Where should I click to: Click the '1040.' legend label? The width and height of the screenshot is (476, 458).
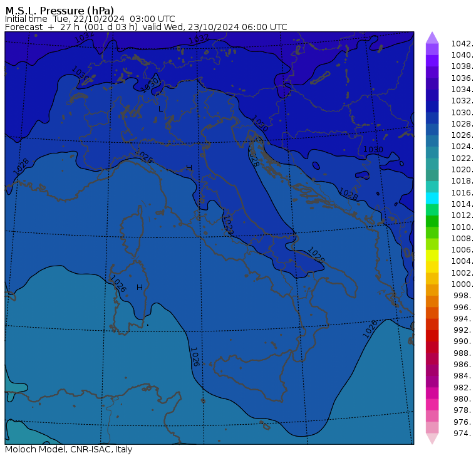462,55
